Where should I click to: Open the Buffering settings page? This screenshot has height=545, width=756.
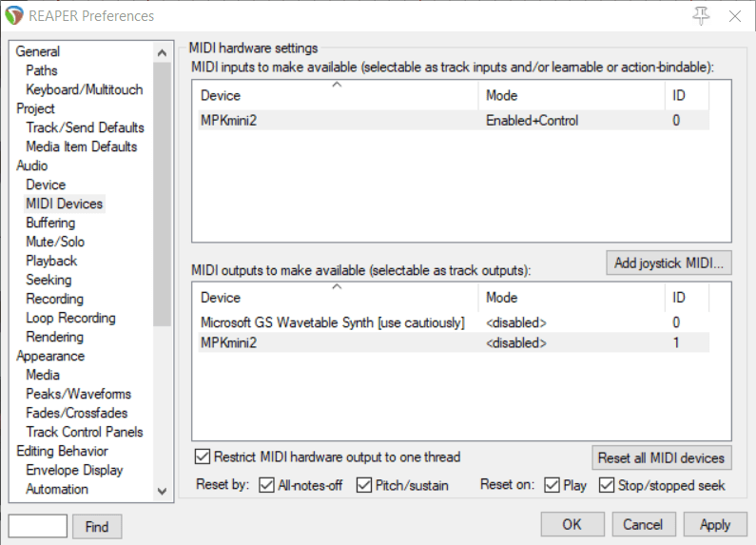[x=50, y=223]
